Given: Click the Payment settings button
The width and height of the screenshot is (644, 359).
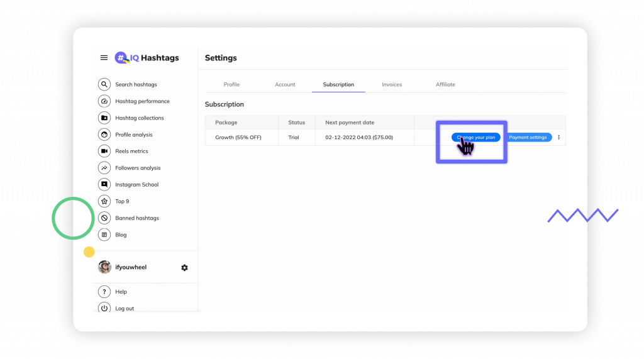Looking at the screenshot, I should (528, 137).
